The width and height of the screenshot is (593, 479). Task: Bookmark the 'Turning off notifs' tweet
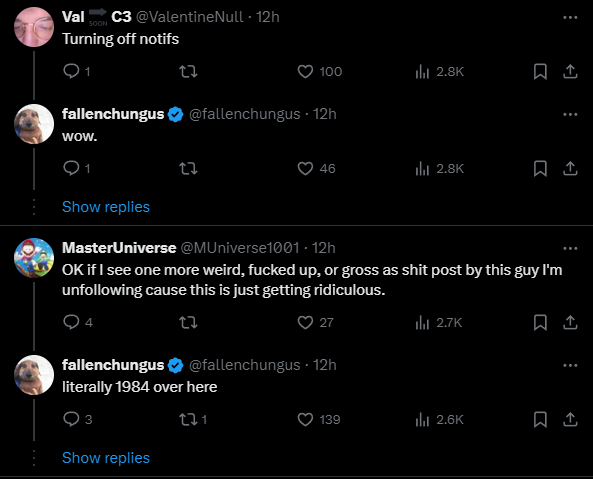coord(540,71)
